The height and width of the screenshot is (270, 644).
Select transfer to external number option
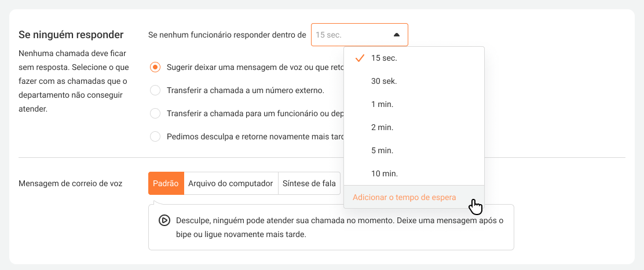155,90
